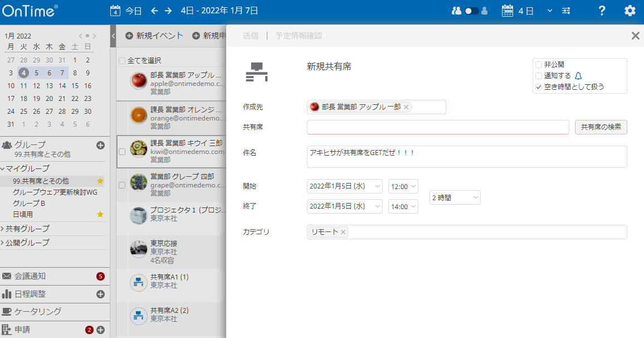Go to previous period with left arrow
The image size is (644, 338).
(x=154, y=11)
